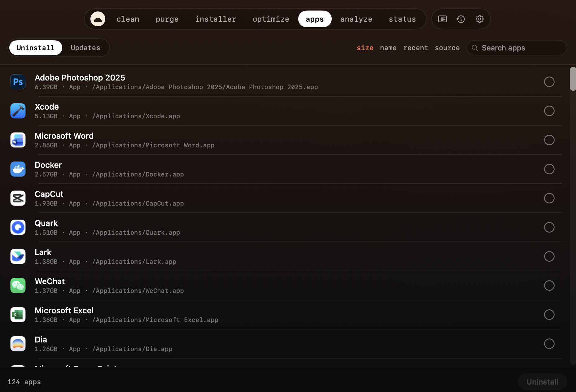Select Docker for uninstall

pos(549,169)
